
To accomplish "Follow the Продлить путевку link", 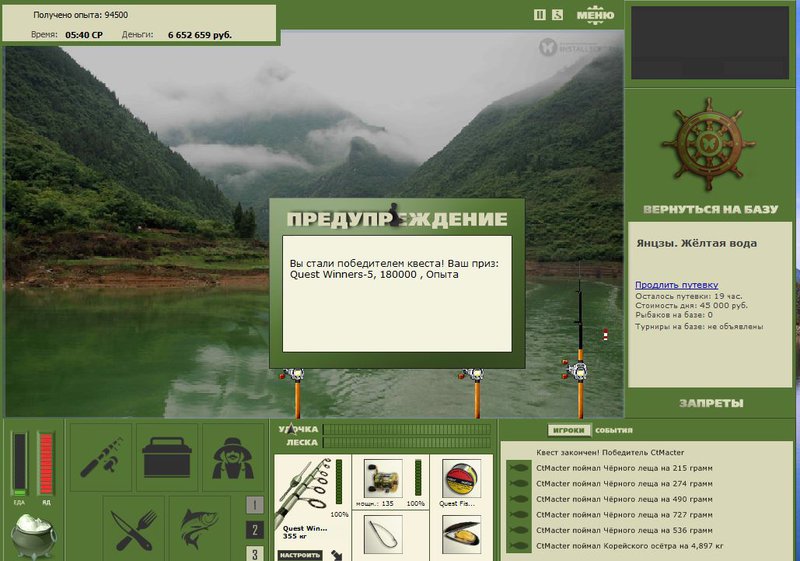I will [x=677, y=285].
